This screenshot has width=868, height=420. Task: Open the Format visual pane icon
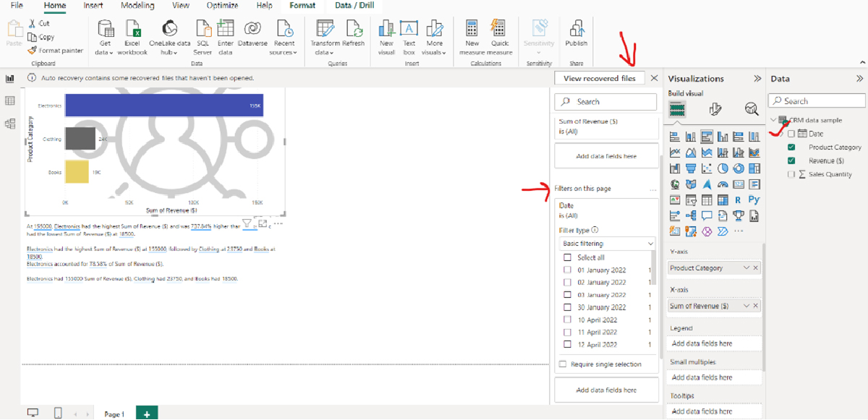click(x=715, y=108)
